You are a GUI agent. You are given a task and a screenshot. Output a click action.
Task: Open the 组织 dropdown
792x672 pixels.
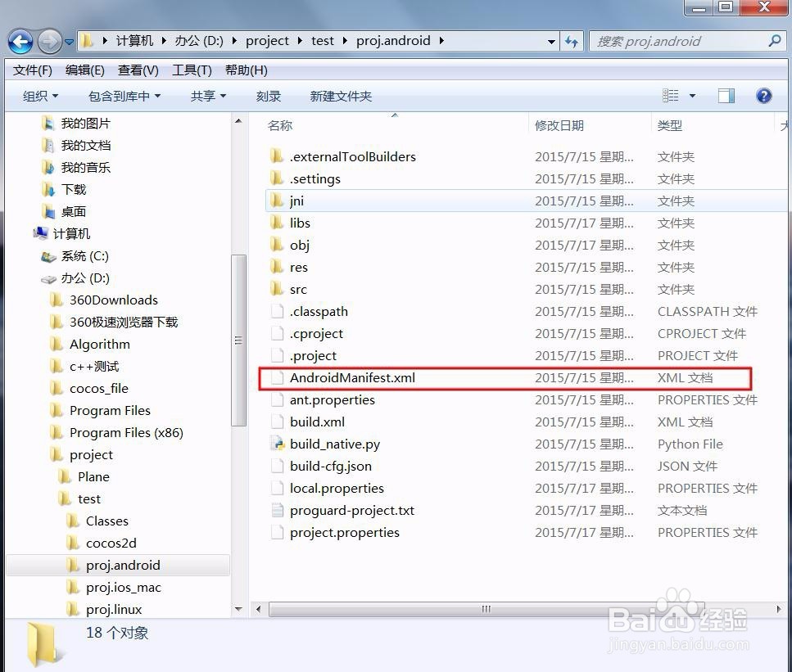[x=40, y=96]
